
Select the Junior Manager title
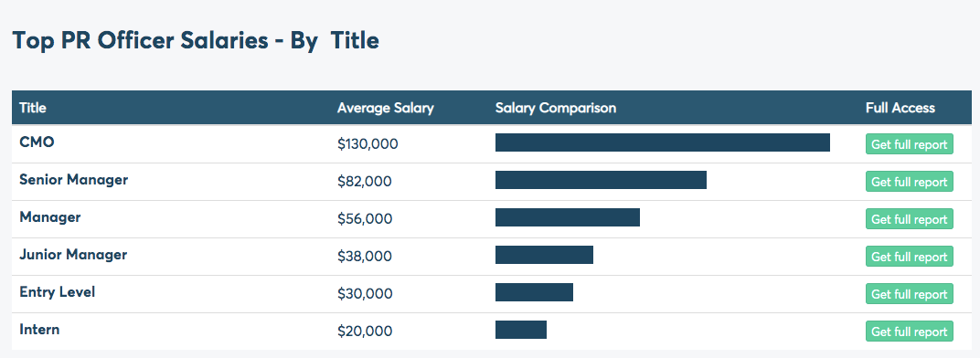73,255
